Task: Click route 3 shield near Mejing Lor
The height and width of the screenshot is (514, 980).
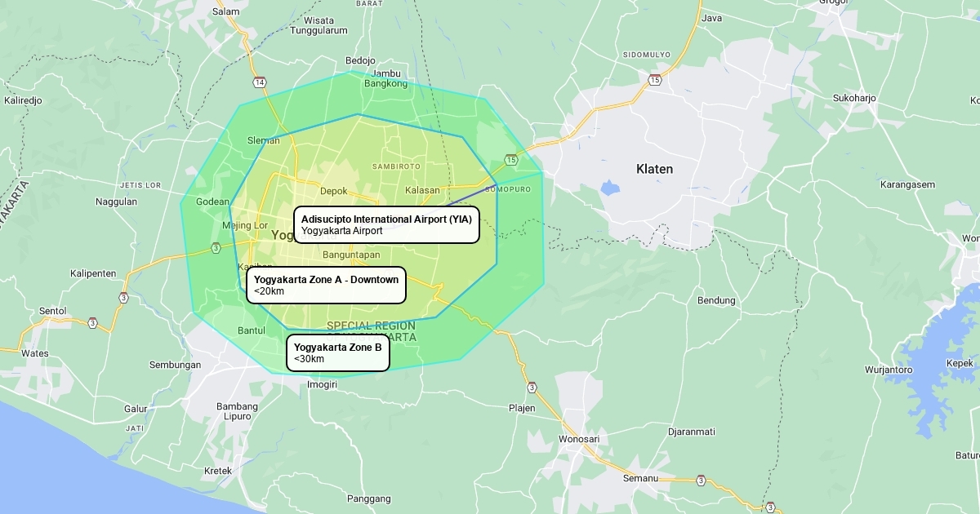Action: click(215, 247)
